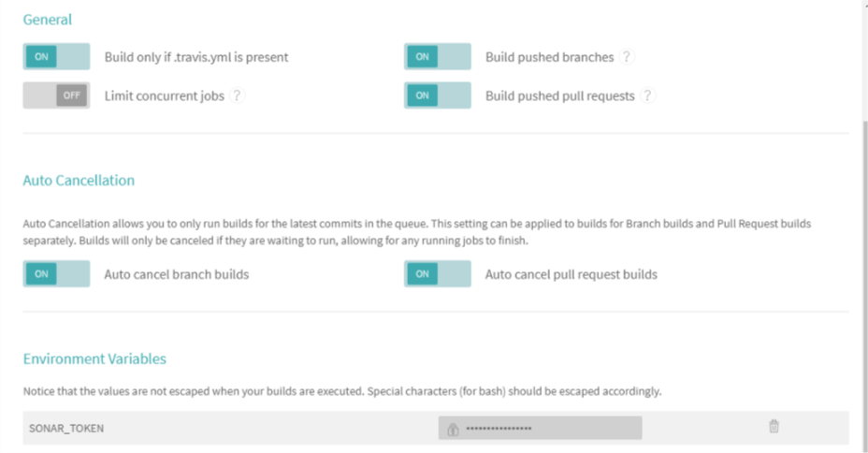Screen dimensions: 868x453
Task: Show help for Build pushed pull requests
Action: [647, 95]
